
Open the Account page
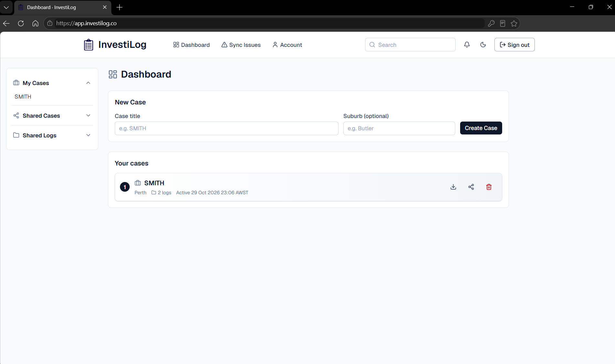click(x=287, y=45)
